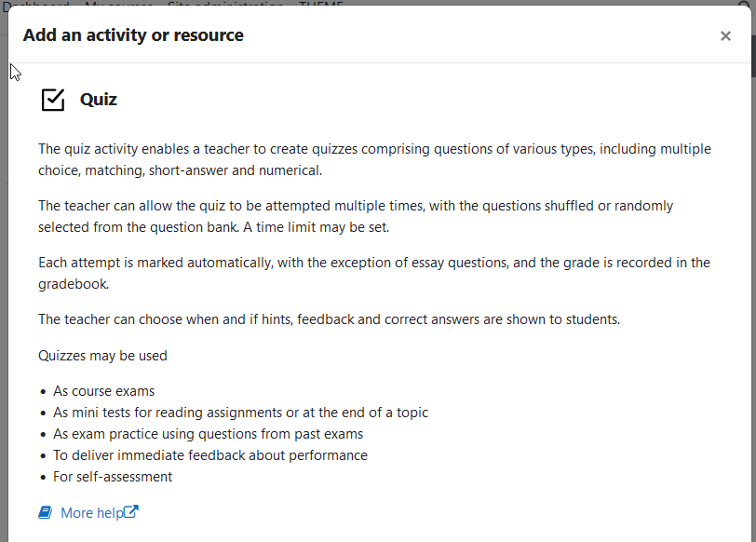Image resolution: width=756 pixels, height=542 pixels.
Task: Click the 'As mini tests for reading assignments' bullet
Action: (240, 413)
